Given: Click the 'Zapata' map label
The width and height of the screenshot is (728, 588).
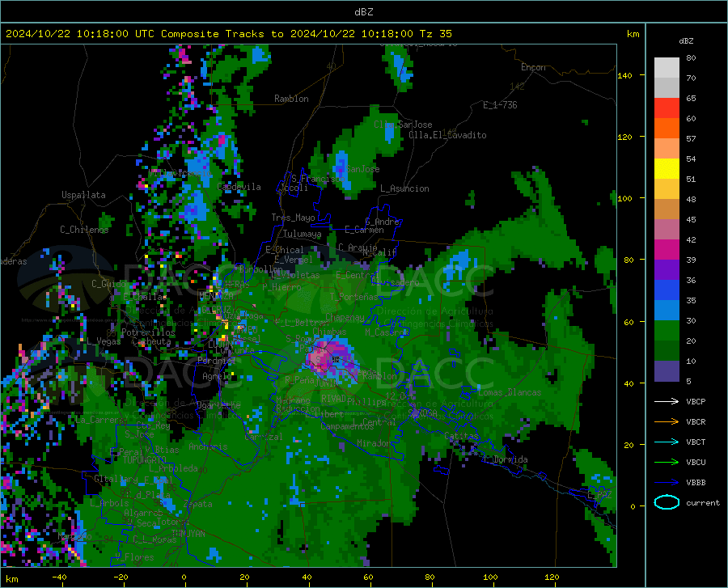Looking at the screenshot, I should (x=198, y=504).
